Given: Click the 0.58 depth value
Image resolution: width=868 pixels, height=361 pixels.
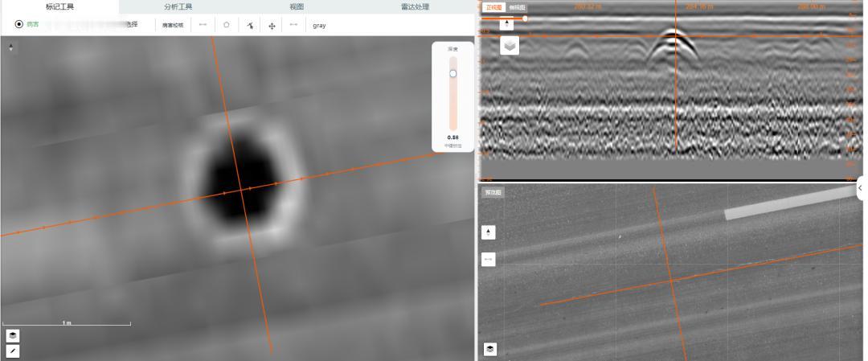Looking at the screenshot, I should click(x=452, y=137).
